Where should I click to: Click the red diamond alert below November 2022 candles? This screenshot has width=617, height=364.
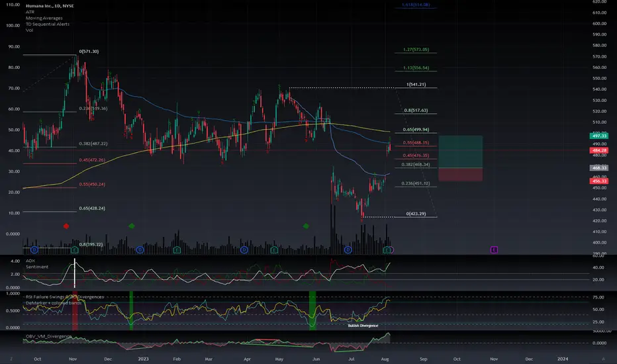66,226
